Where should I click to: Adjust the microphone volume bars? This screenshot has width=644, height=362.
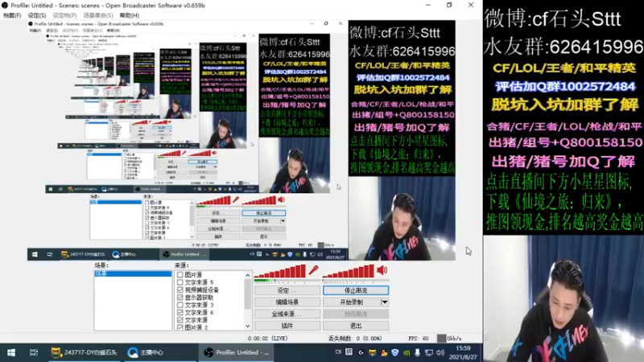click(x=280, y=271)
